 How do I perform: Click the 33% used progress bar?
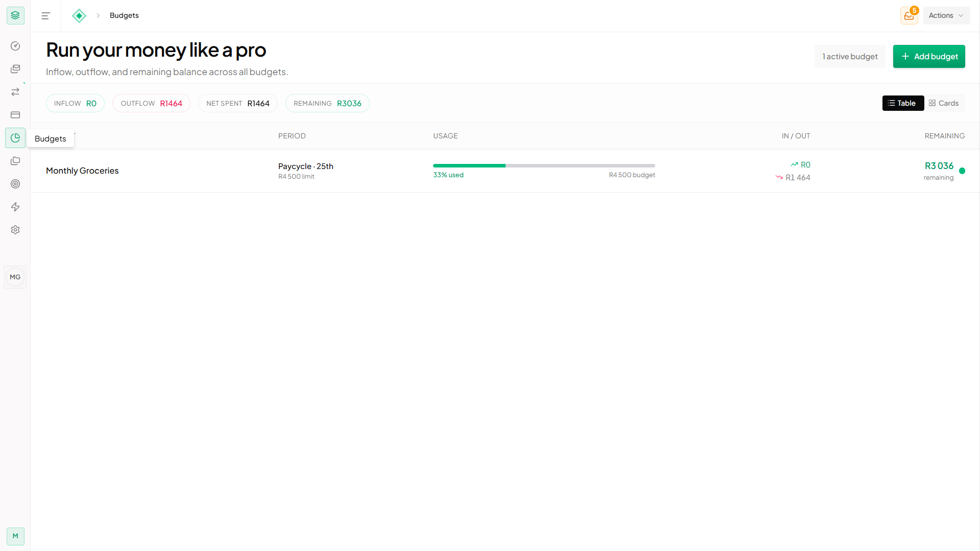click(544, 165)
